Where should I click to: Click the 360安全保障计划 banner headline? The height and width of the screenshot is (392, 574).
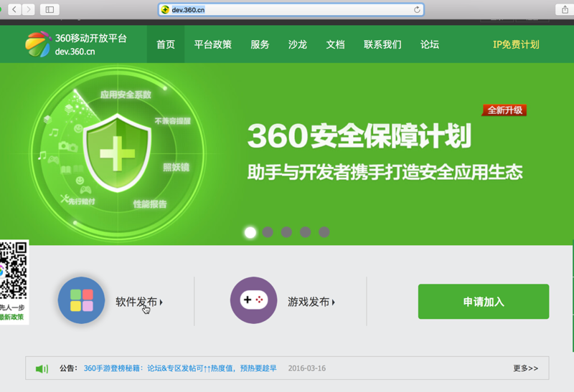point(359,136)
